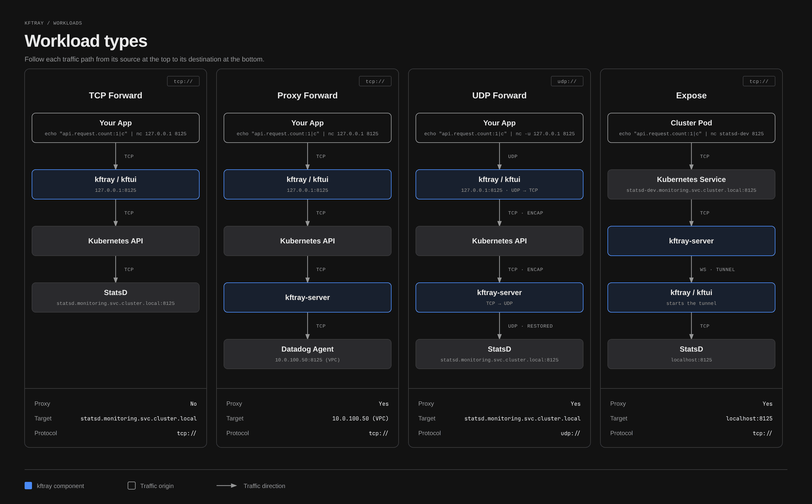
Task: Click Target value localhost:8125 in Expose summary
Action: point(749,418)
